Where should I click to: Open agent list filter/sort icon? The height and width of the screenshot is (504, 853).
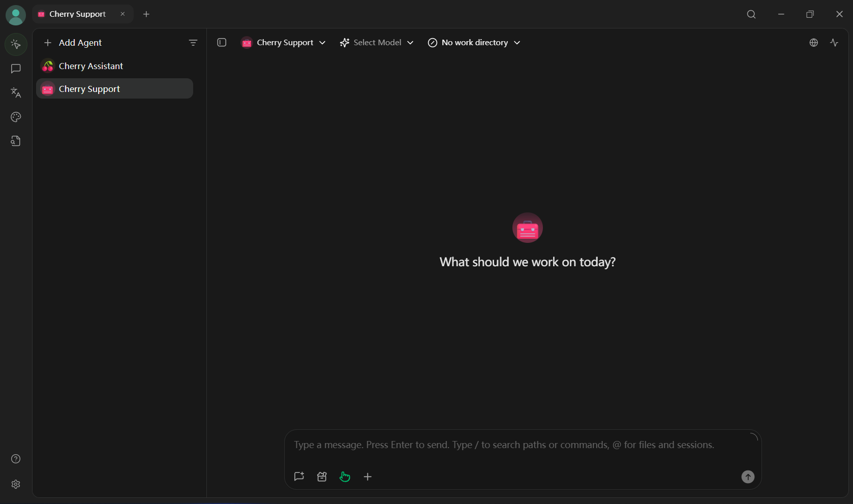pyautogui.click(x=193, y=43)
